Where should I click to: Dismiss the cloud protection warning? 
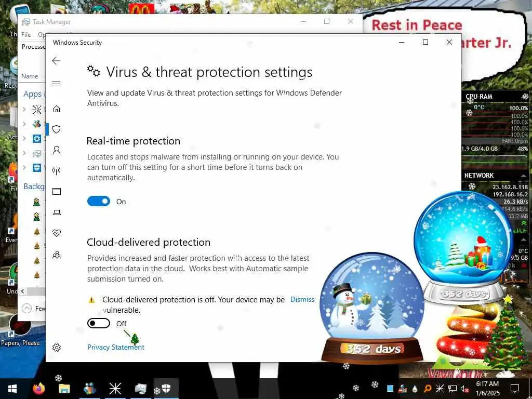click(x=302, y=300)
